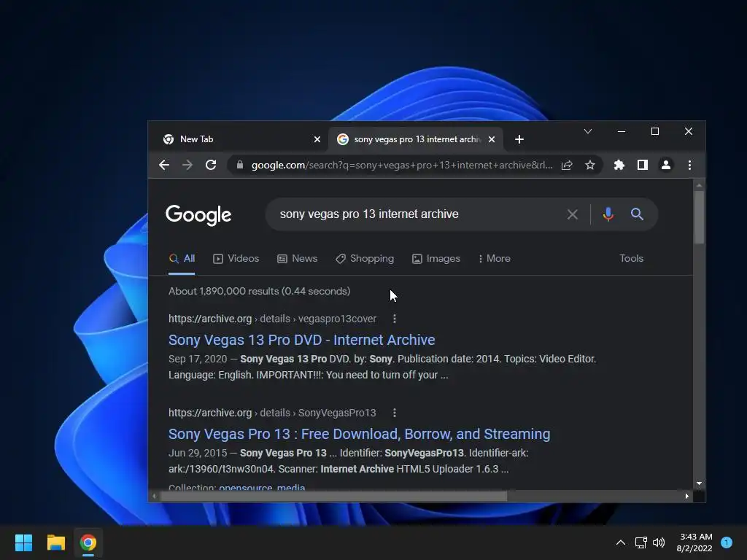The height and width of the screenshot is (560, 747).
Task: Open Chrome's three-dot menu
Action: (x=689, y=166)
